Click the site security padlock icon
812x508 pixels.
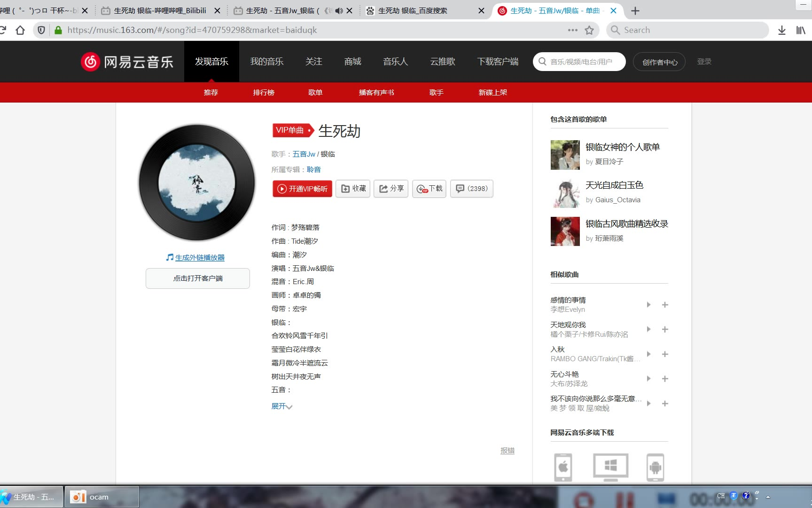58,30
